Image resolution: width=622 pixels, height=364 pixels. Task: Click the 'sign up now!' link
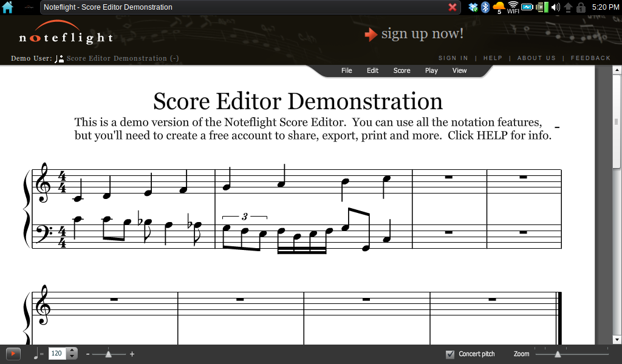[422, 33]
